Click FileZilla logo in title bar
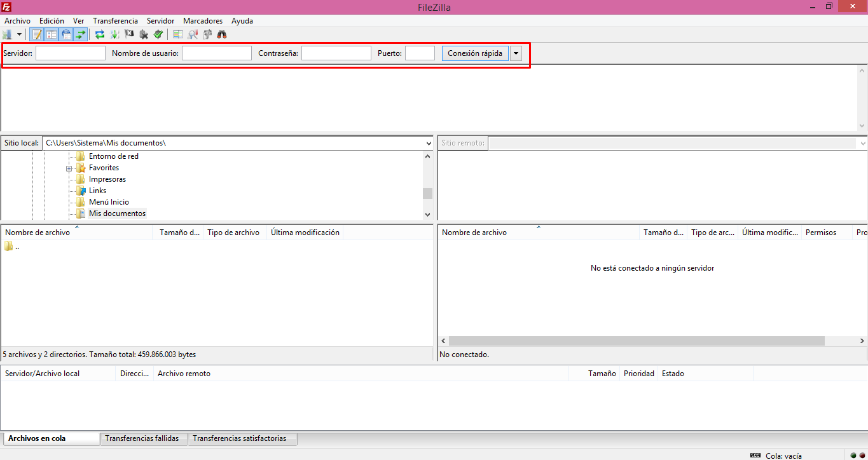 [7, 7]
